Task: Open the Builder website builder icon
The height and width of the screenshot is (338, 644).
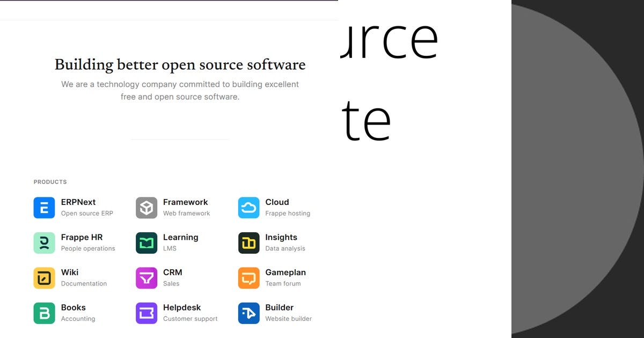Action: point(248,312)
